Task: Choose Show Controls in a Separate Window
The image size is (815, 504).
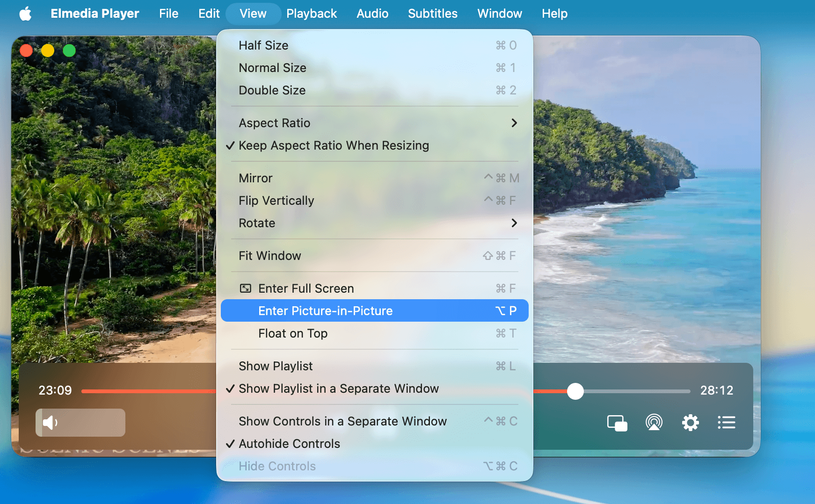Action: click(x=375, y=421)
